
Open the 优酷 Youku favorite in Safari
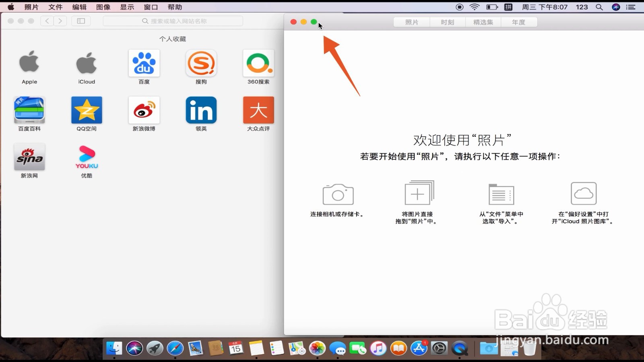coord(87,157)
